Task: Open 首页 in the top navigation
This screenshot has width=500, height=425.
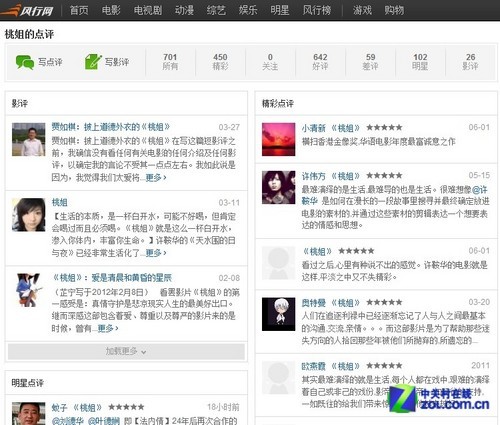Action: click(x=79, y=10)
